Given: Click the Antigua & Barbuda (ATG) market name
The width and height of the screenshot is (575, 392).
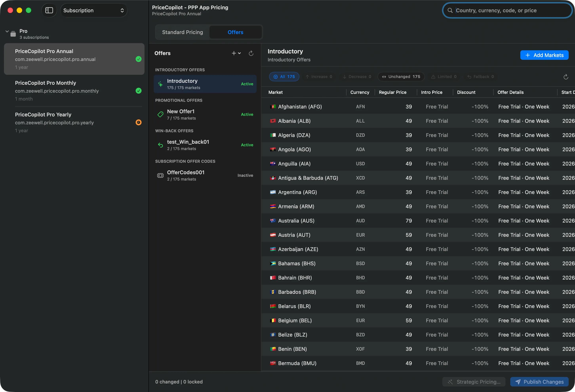Looking at the screenshot, I should [x=308, y=178].
